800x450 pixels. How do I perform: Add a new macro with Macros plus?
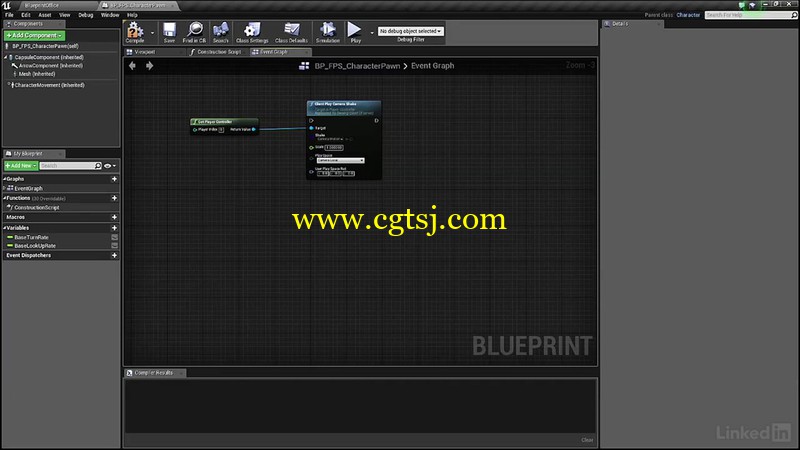point(114,217)
